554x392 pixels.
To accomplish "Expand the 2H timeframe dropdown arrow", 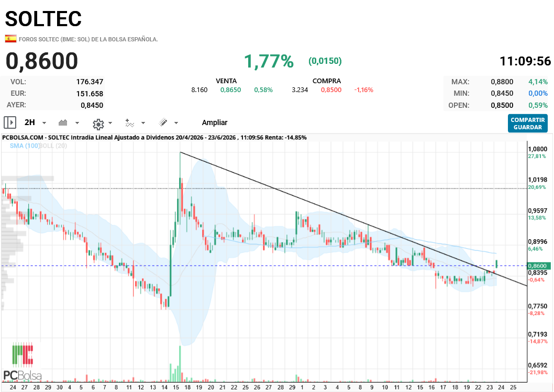I will pos(44,123).
